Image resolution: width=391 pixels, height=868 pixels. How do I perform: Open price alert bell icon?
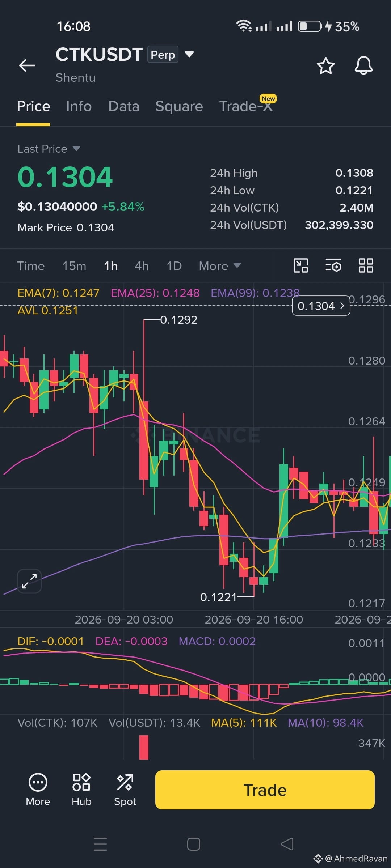click(x=363, y=66)
